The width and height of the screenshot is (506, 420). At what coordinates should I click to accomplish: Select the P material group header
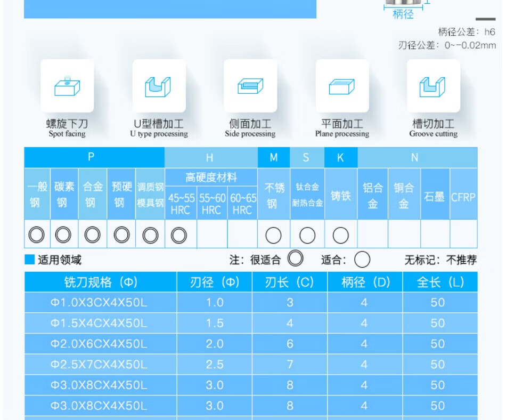[x=95, y=157]
